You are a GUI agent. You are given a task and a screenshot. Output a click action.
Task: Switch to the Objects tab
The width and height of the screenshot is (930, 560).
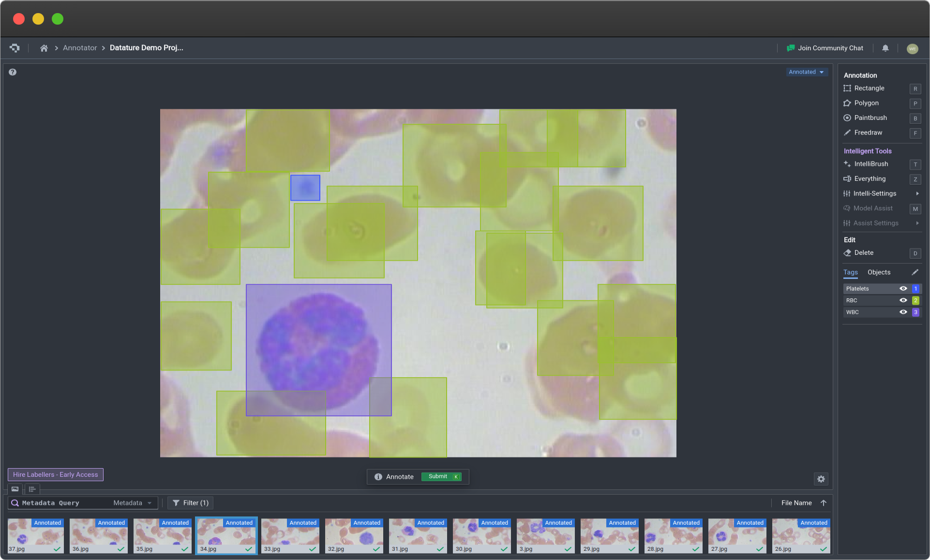pos(879,272)
